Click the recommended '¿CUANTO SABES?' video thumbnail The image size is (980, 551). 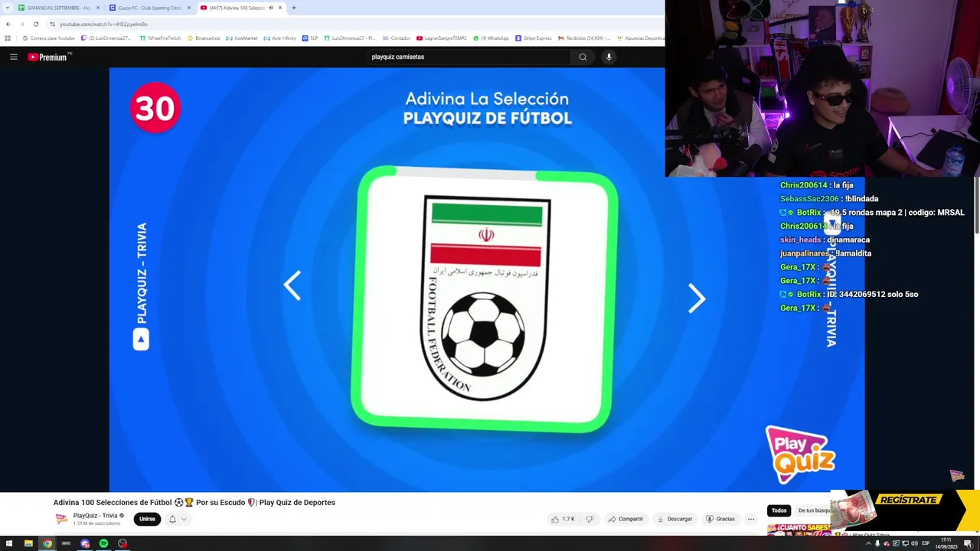pos(799,530)
